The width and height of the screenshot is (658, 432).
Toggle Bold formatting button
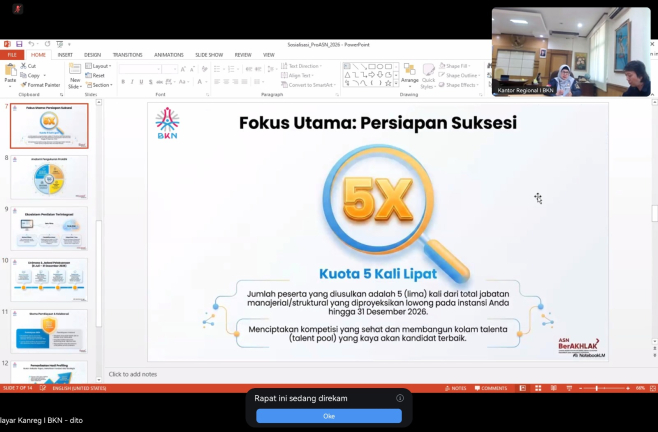123,82
